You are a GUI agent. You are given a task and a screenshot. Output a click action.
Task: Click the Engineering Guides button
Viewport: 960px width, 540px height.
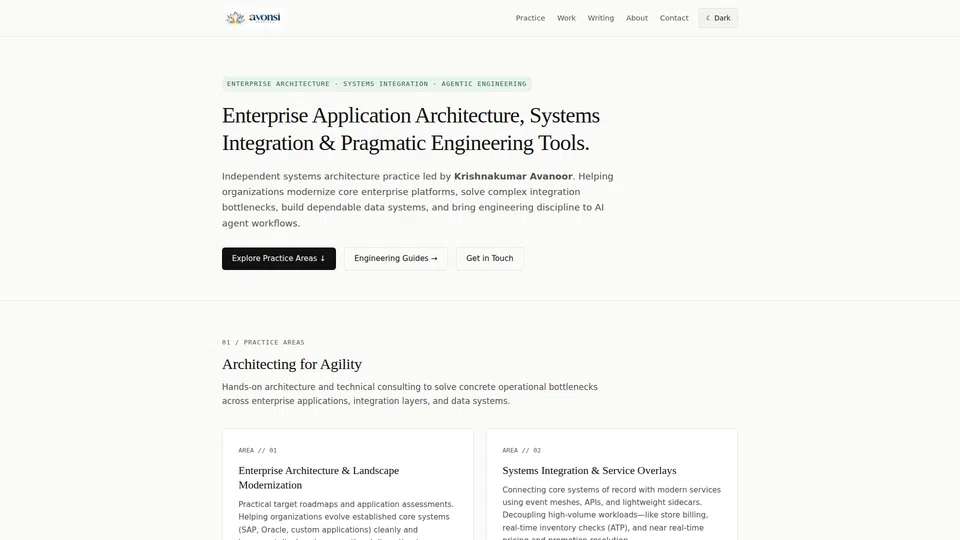396,258
